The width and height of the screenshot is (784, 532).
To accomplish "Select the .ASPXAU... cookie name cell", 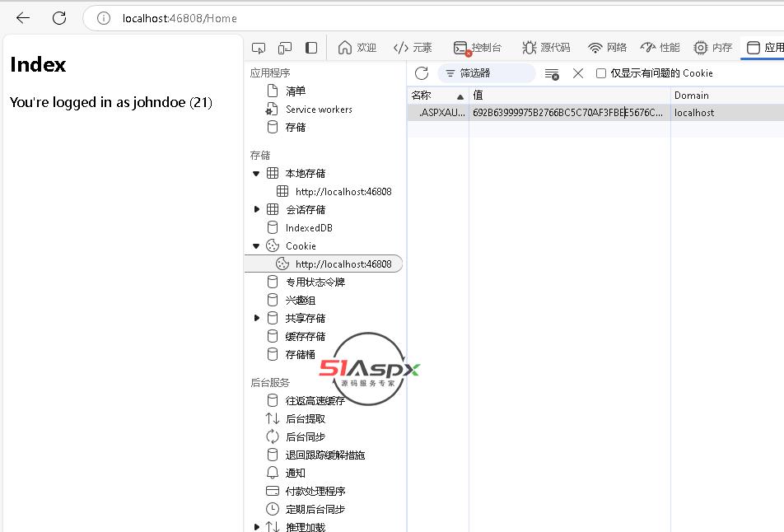I will pos(438,113).
